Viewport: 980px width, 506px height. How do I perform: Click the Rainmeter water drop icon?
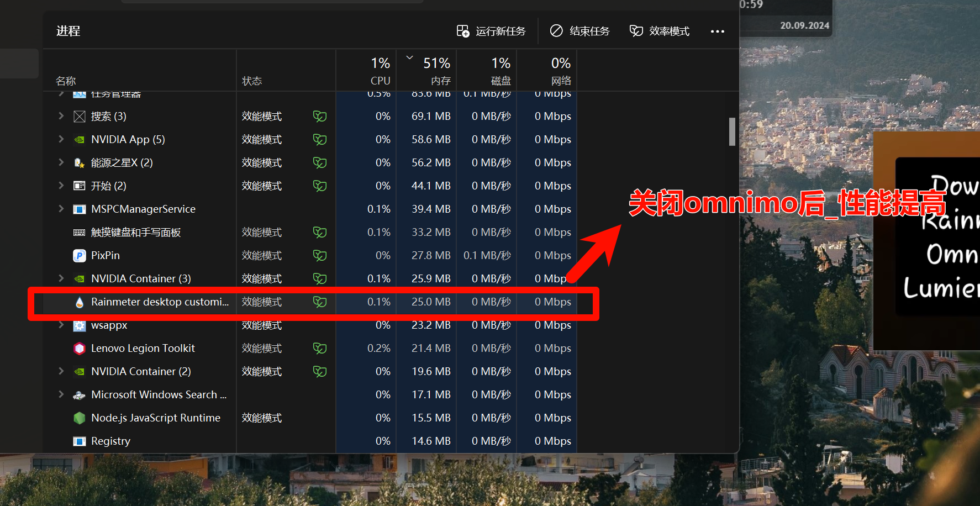80,302
